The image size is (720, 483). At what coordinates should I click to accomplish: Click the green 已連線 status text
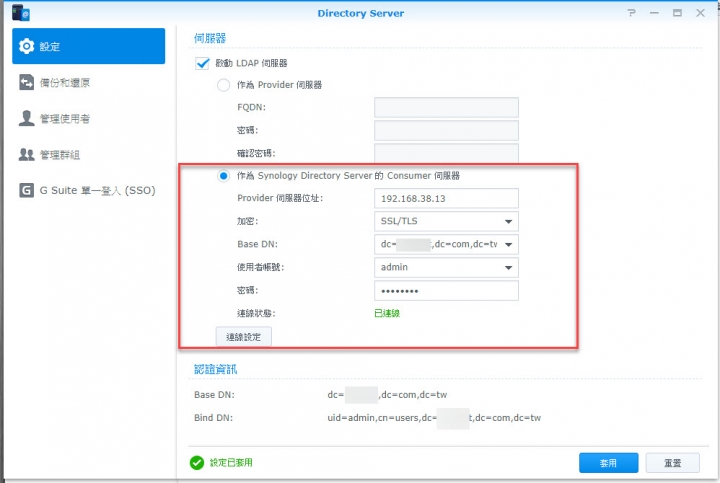click(x=387, y=313)
